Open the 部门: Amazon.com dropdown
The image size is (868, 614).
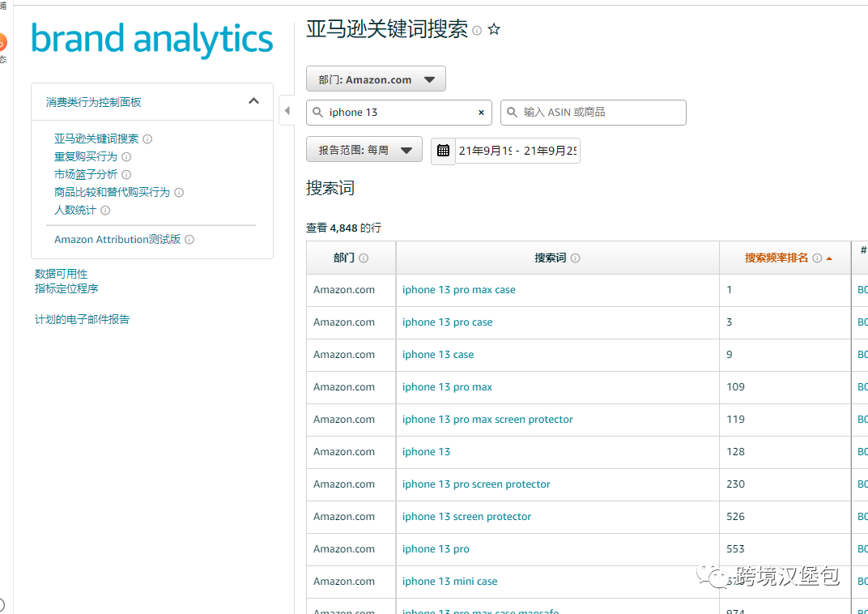coord(375,78)
